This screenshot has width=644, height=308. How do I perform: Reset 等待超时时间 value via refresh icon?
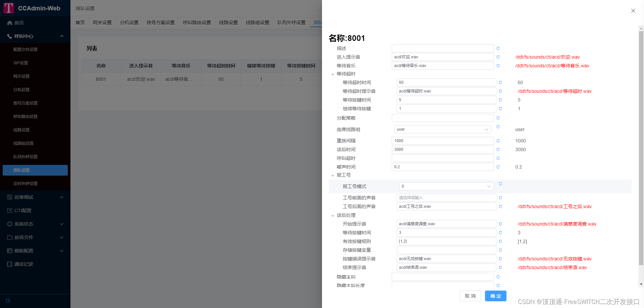[x=500, y=82]
